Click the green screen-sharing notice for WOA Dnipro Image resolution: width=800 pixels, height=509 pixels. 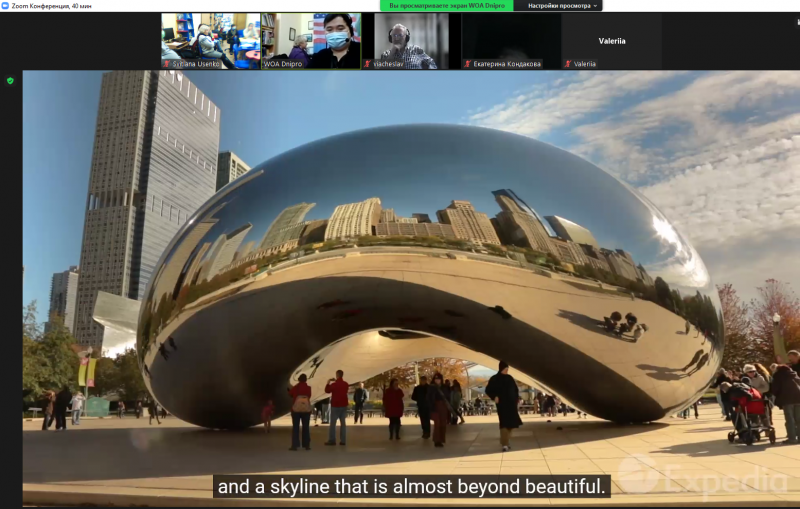tap(446, 6)
